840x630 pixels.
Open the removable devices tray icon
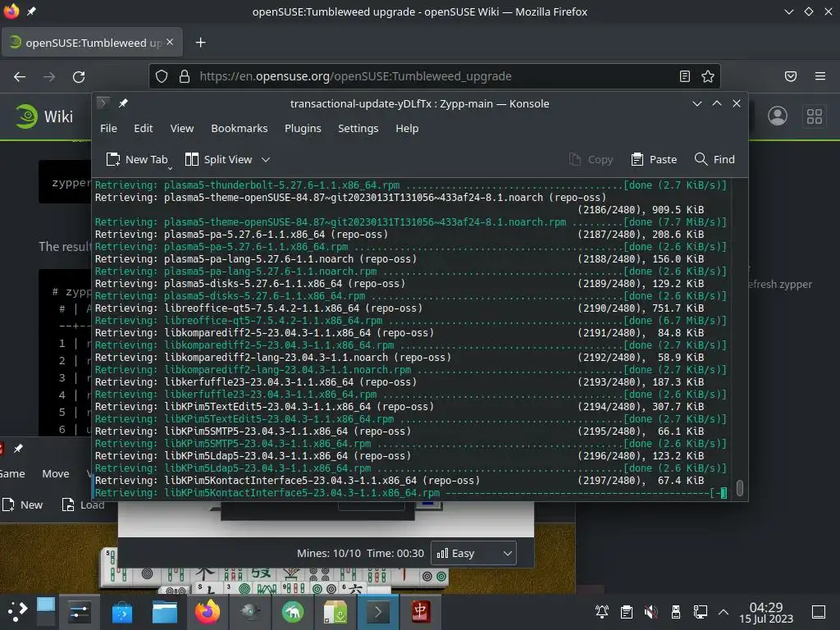pos(676,612)
